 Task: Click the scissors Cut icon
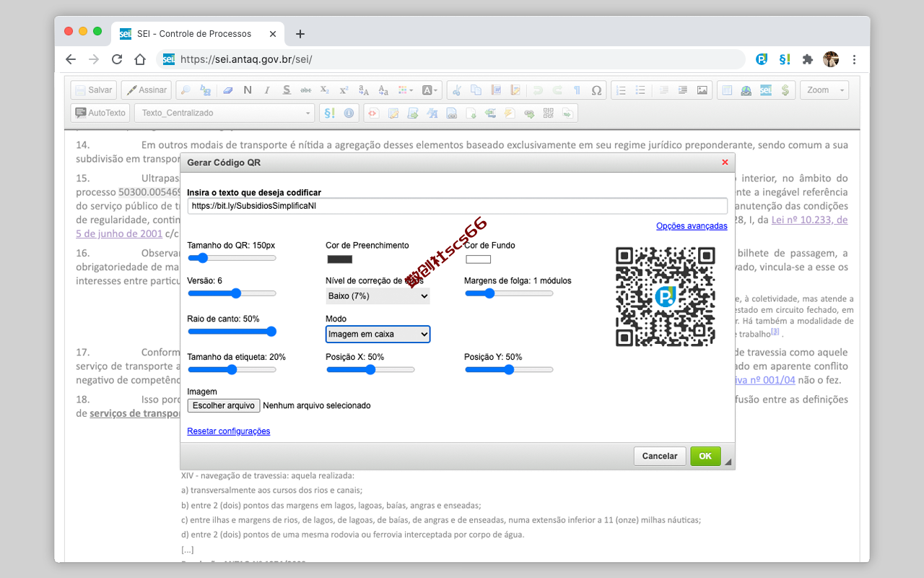point(456,90)
